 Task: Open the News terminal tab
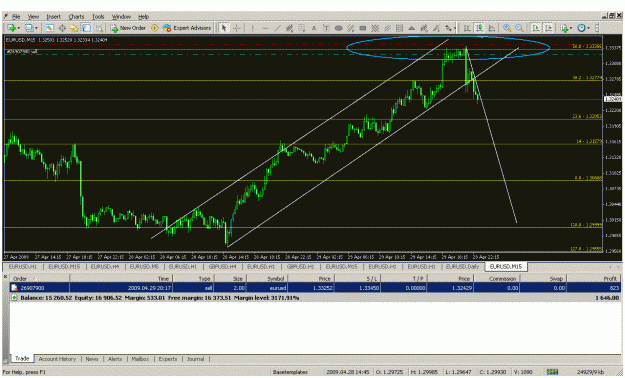click(x=92, y=359)
